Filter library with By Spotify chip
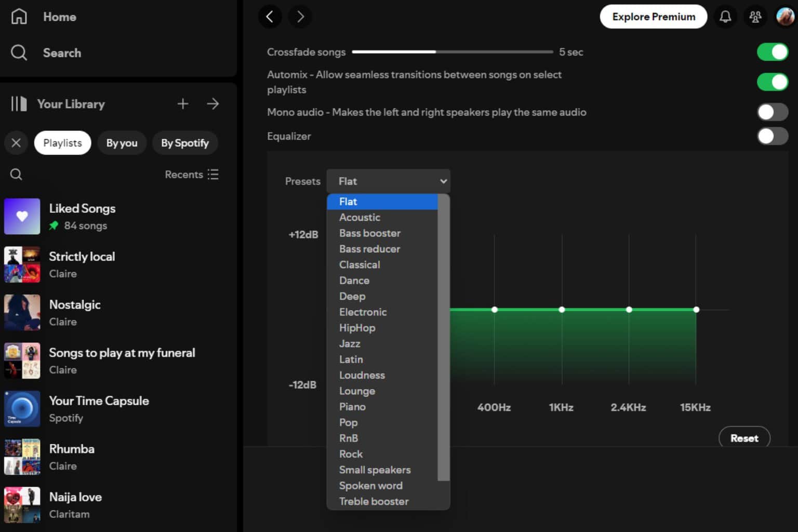The width and height of the screenshot is (798, 532). click(x=185, y=143)
